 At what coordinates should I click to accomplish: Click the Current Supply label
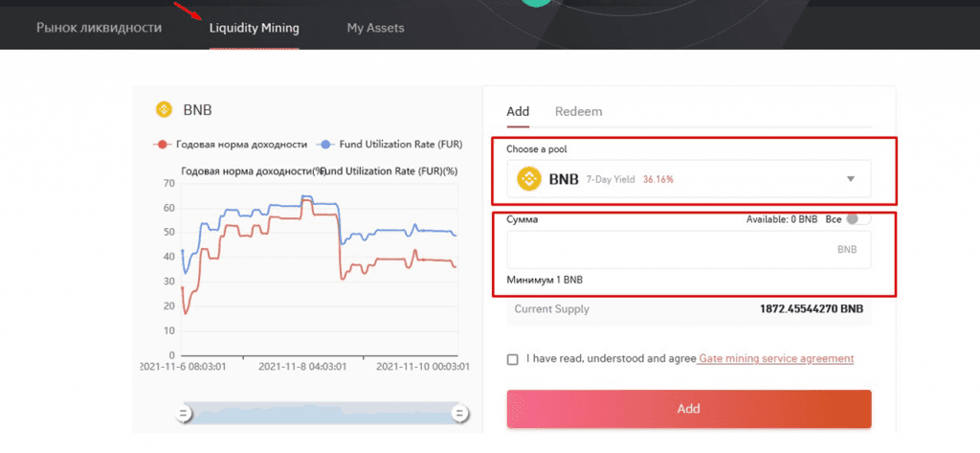click(551, 309)
